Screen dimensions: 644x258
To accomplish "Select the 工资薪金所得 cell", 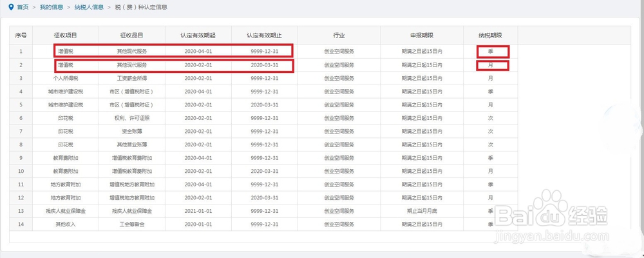I will (132, 78).
